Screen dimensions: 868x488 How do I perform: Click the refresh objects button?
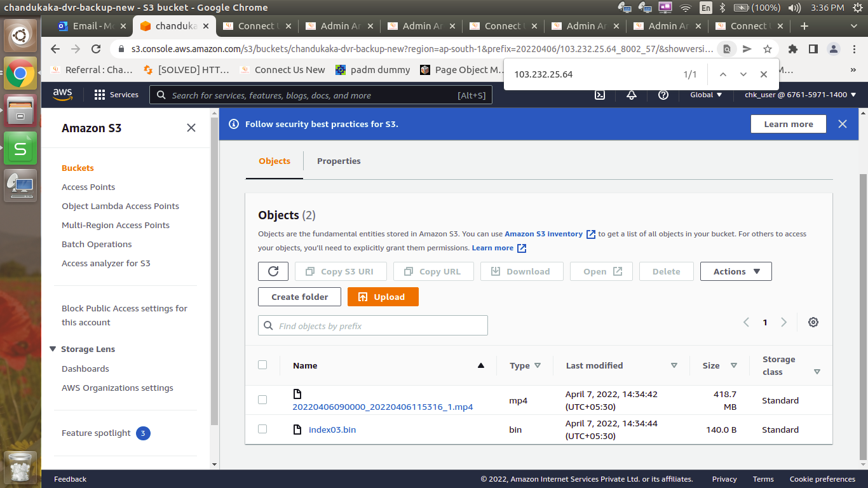[x=273, y=271]
